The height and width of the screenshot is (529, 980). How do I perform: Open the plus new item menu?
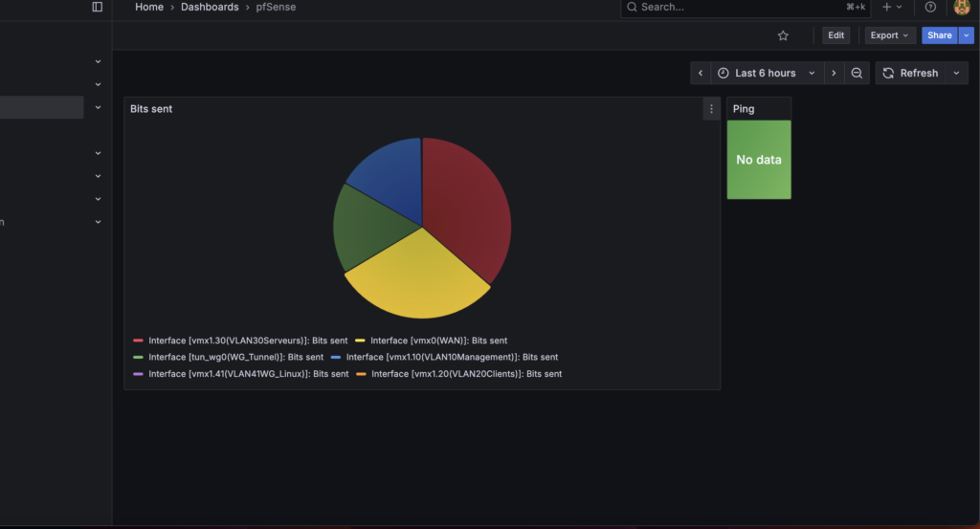[891, 7]
